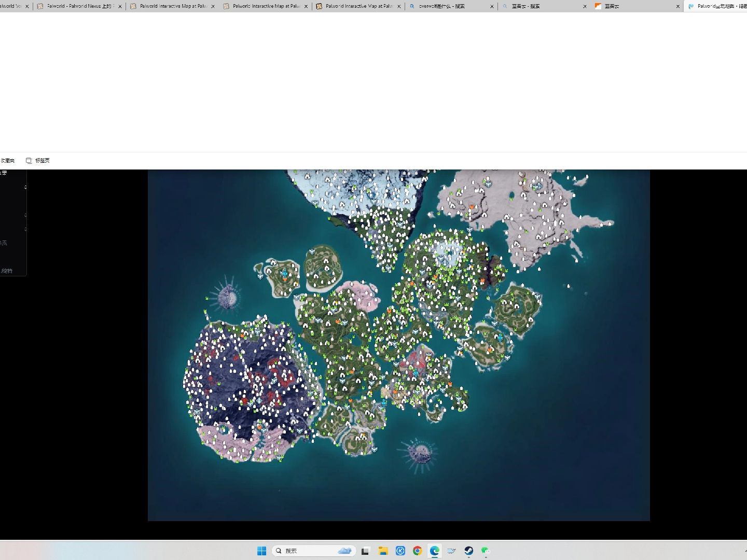The image size is (747, 560).
Task: Select the 蓝奏云 tab with orange favicon
Action: pyautogui.click(x=637, y=6)
